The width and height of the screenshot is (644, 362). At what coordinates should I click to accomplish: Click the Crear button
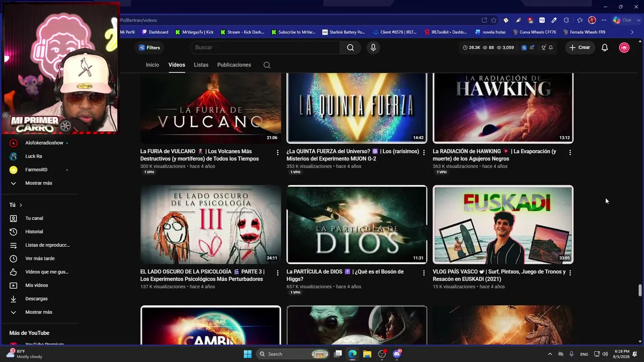(x=580, y=48)
